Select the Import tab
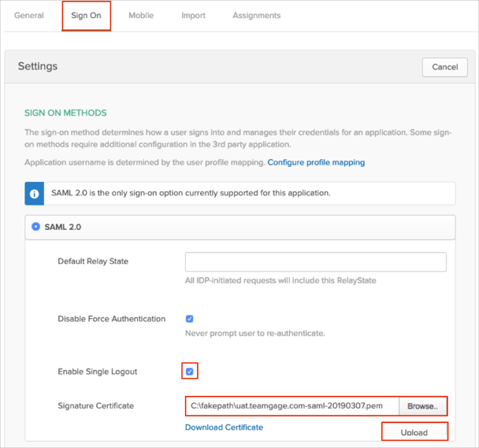Viewport: 479px width, 448px height. coord(193,16)
